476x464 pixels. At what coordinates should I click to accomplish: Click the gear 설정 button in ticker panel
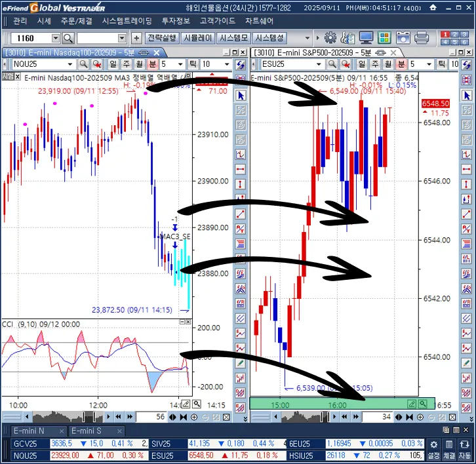[434, 449]
